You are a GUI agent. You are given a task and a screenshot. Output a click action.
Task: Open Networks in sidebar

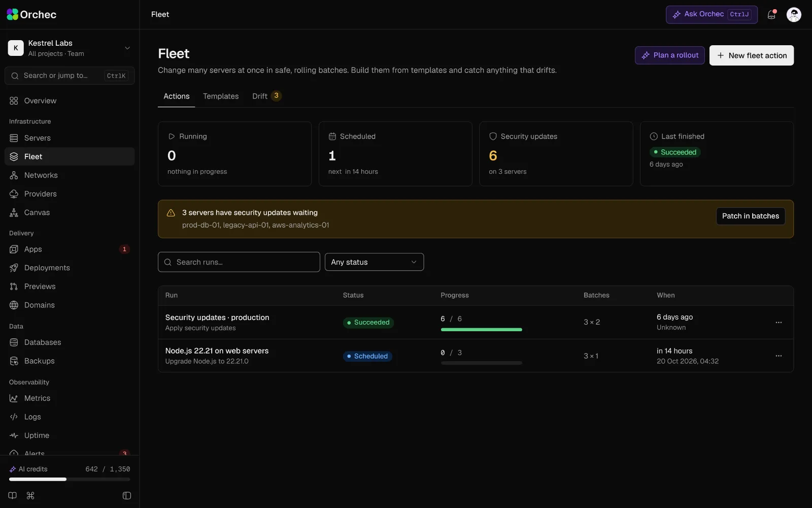coord(70,175)
